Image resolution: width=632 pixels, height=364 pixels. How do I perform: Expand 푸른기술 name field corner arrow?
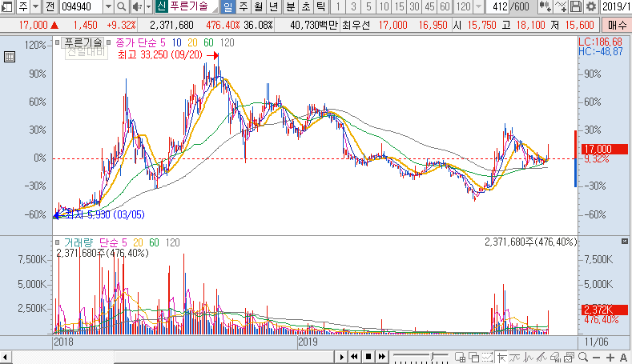(215, 10)
